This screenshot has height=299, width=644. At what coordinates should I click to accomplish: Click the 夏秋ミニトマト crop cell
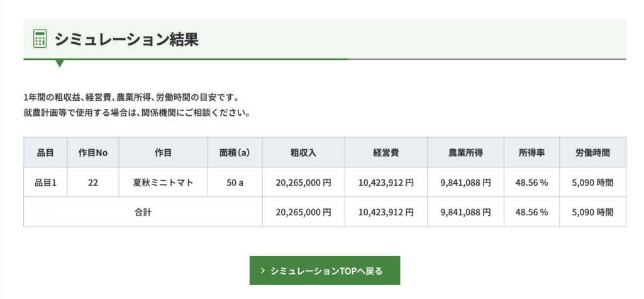point(163,182)
